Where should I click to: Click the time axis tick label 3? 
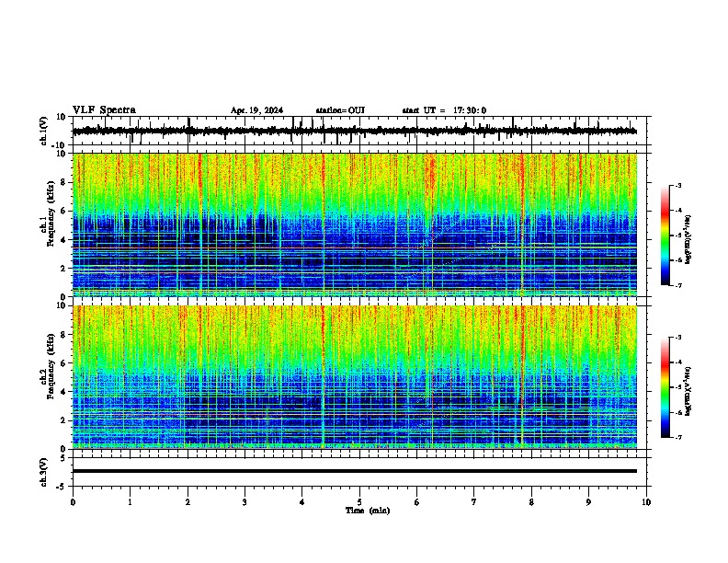tap(245, 502)
